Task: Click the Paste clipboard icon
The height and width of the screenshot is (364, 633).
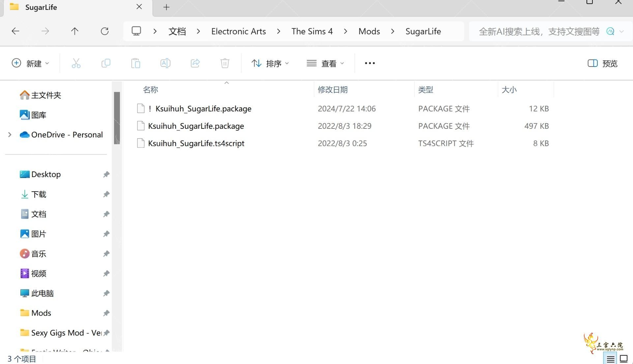Action: point(136,63)
